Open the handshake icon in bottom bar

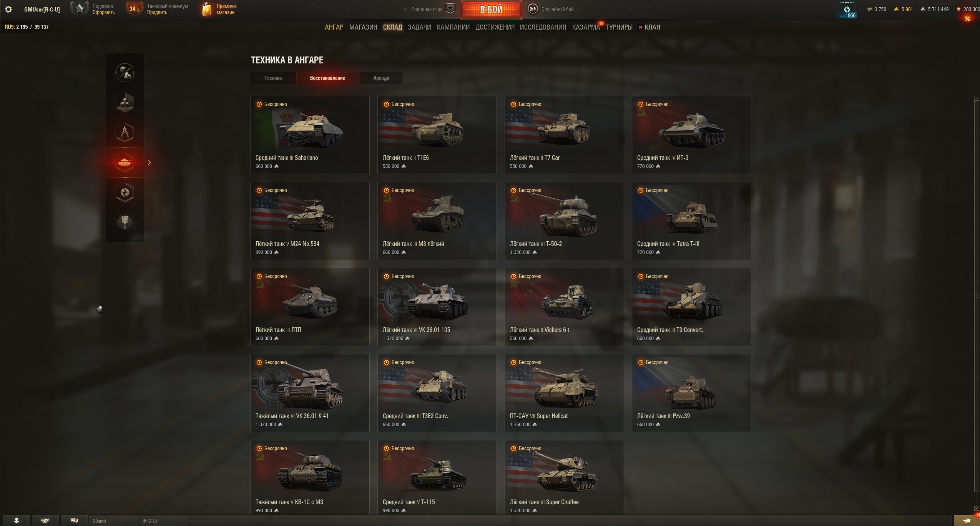(45, 521)
